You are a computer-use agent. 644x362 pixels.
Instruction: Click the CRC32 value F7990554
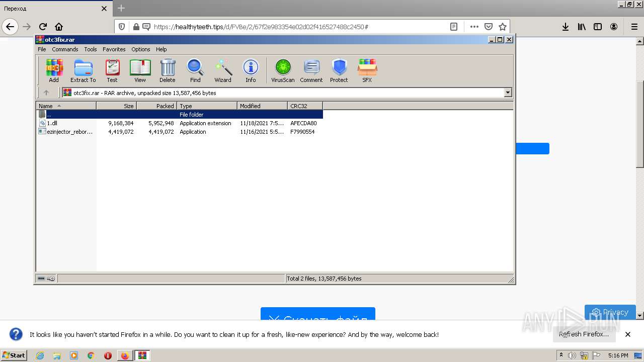pos(302,132)
